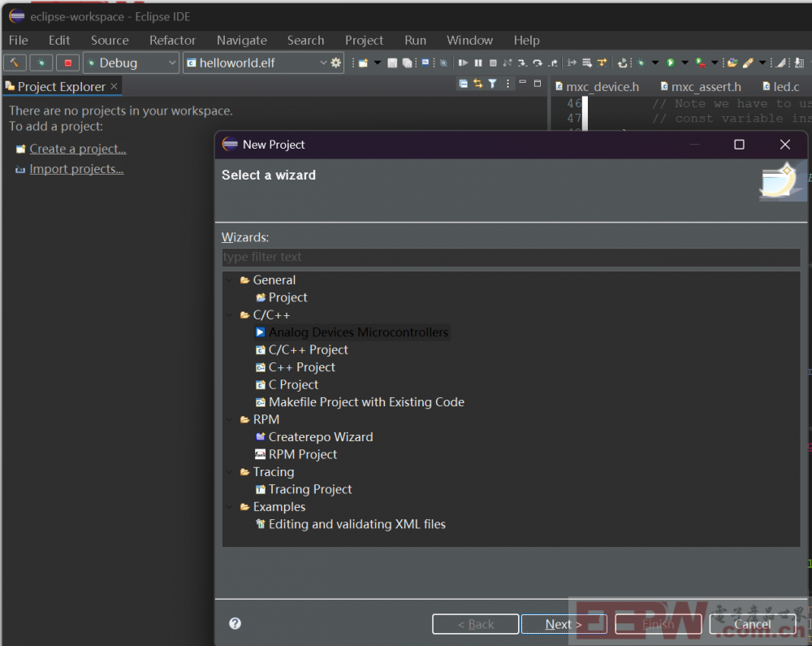Click the help question mark icon

(x=235, y=623)
